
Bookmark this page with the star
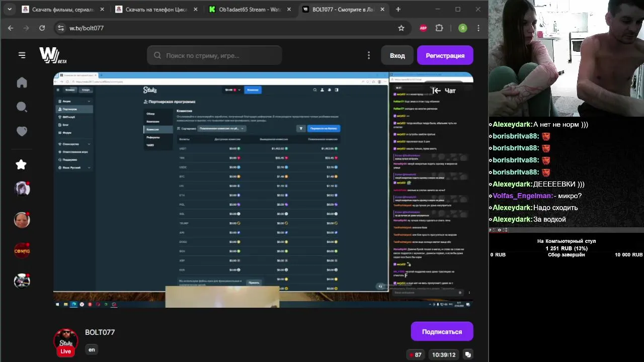[x=401, y=28]
